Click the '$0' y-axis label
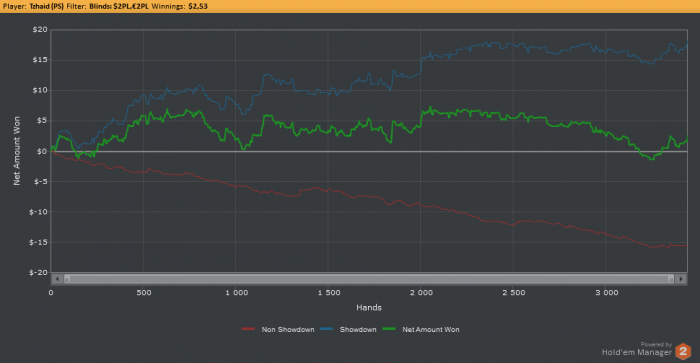This screenshot has height=363, width=700. point(42,151)
